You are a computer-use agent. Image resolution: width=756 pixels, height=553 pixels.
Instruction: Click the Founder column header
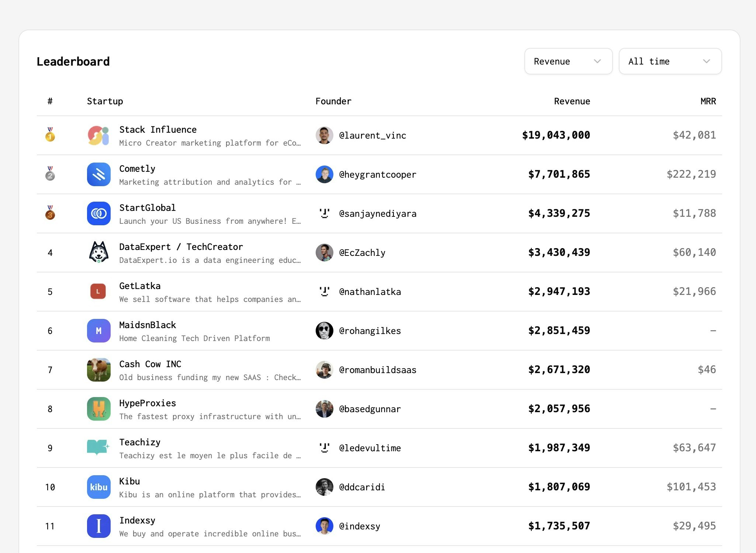click(x=333, y=101)
